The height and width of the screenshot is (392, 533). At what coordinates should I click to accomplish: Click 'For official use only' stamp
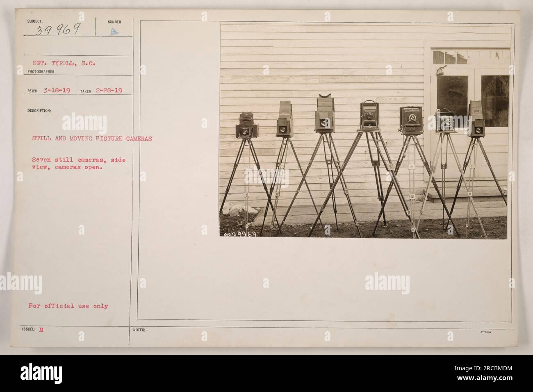[68, 306]
